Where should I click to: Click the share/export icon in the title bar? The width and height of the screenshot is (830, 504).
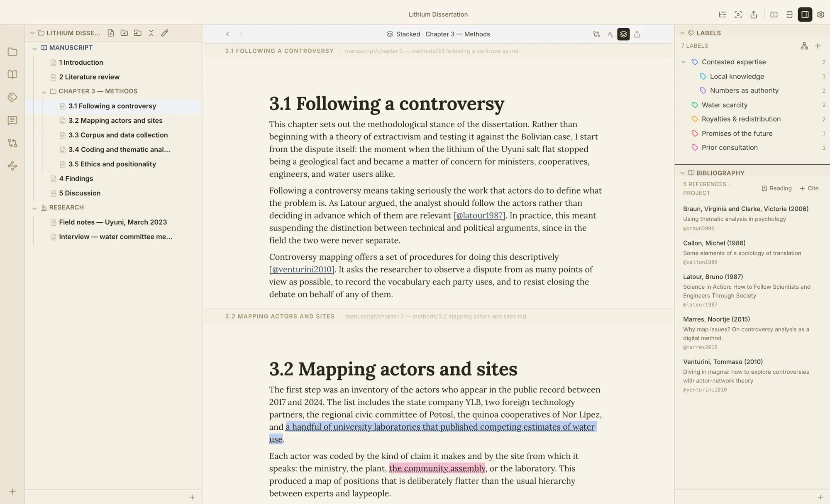click(754, 15)
